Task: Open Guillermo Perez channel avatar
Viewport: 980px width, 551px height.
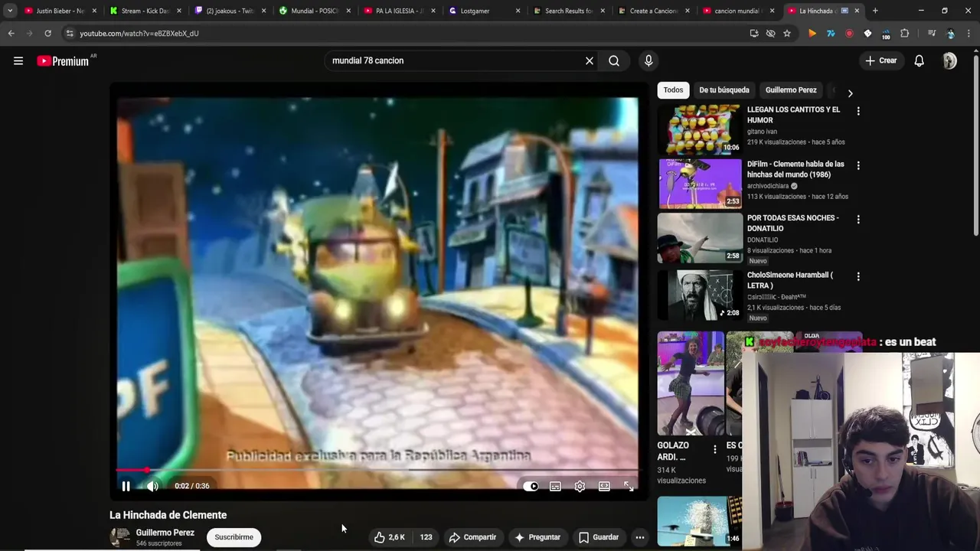Action: coord(120,537)
